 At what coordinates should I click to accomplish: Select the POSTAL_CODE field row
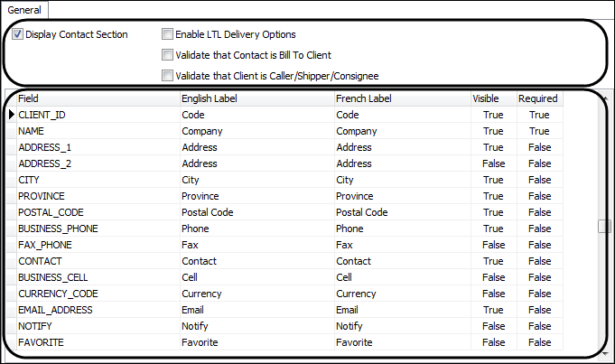[x=51, y=212]
